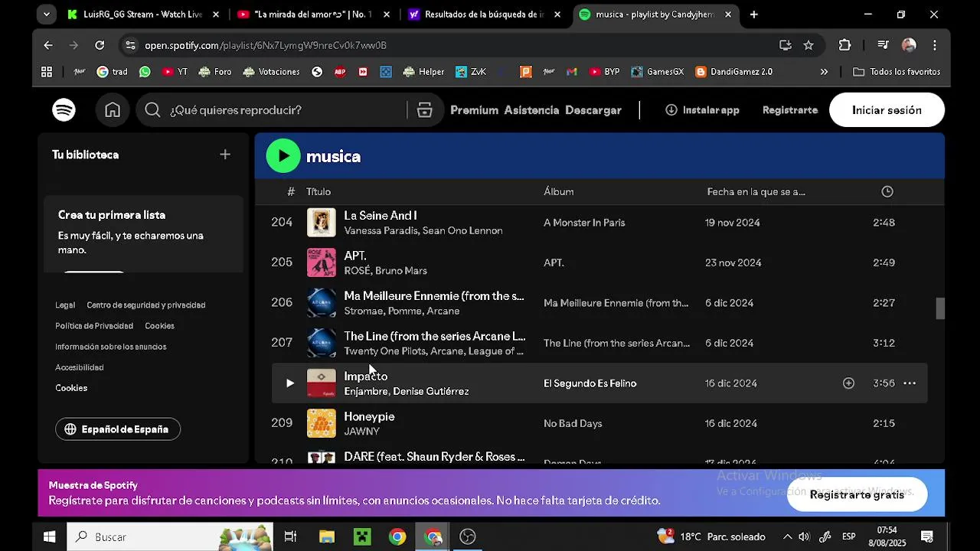Open the OBS taskbar icon
Image resolution: width=980 pixels, height=551 pixels.
(468, 536)
